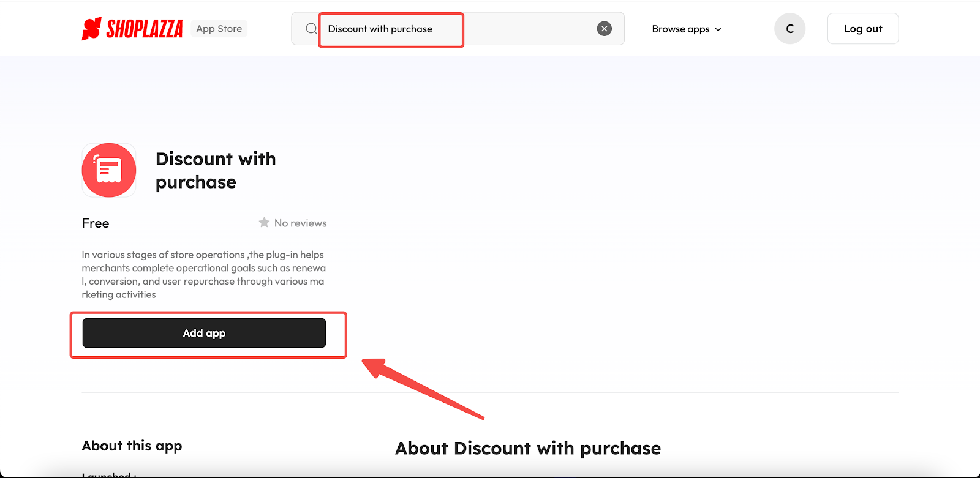This screenshot has width=980, height=478.
Task: Select the Discount with purchase app title
Action: click(216, 170)
